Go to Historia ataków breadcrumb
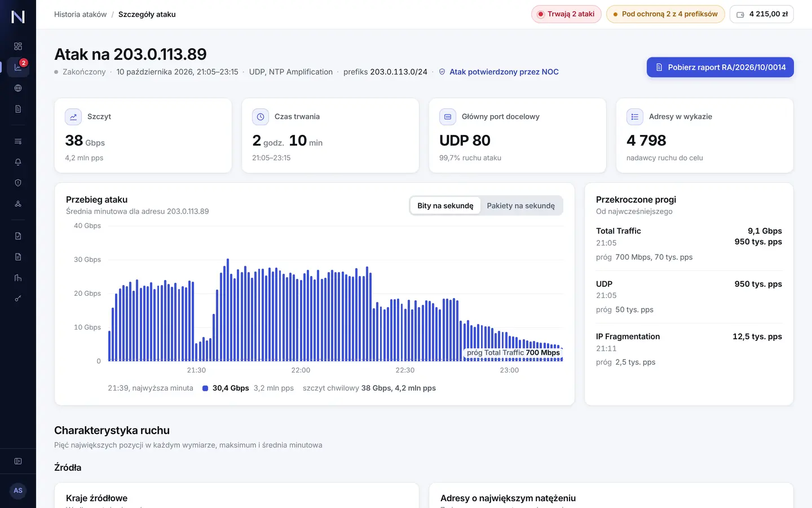The width and height of the screenshot is (812, 508). tap(80, 14)
